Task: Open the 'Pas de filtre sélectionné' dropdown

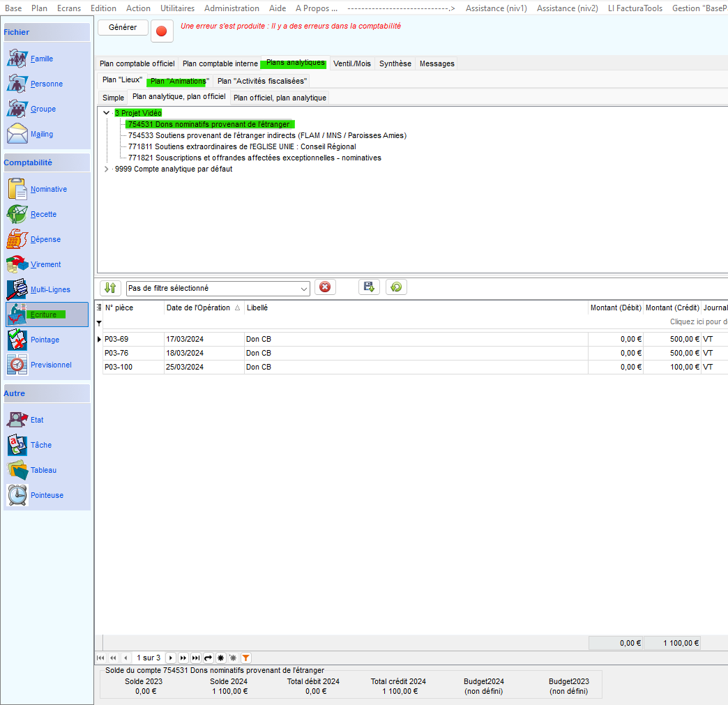Action: 304,288
